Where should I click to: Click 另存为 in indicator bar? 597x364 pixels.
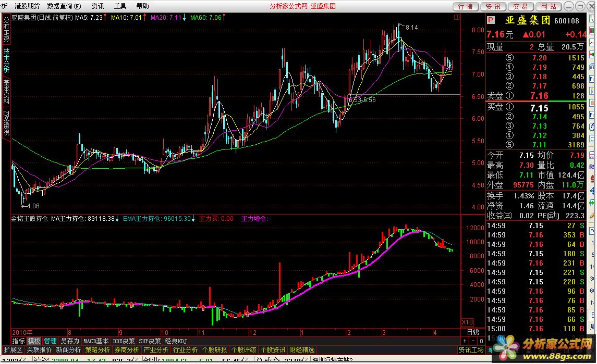[70, 341]
